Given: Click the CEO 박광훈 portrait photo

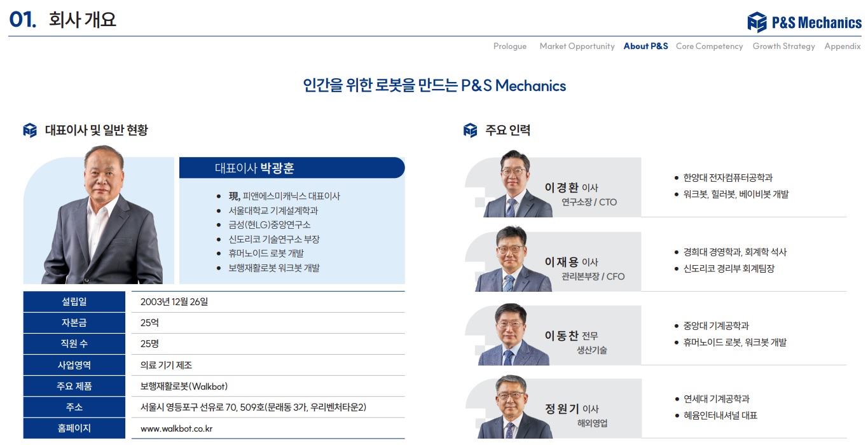Looking at the screenshot, I should coord(102,214).
